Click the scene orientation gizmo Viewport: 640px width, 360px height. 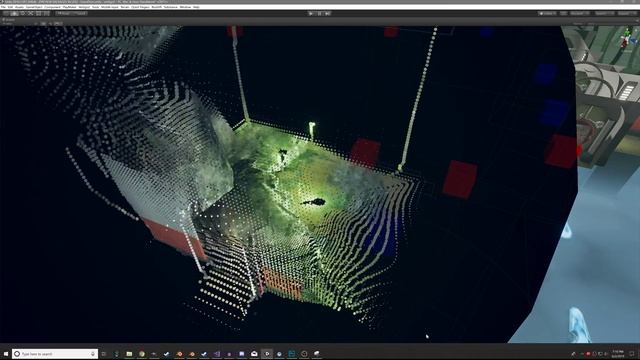coord(627,38)
